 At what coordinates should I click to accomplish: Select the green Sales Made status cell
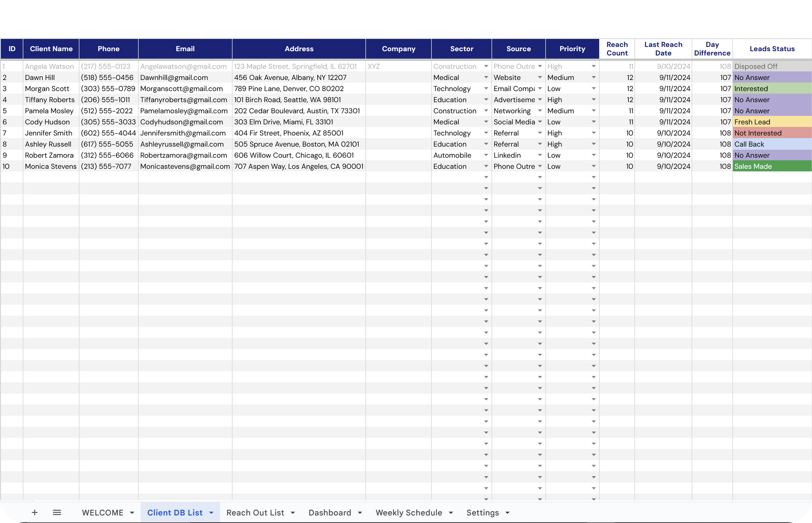point(772,167)
